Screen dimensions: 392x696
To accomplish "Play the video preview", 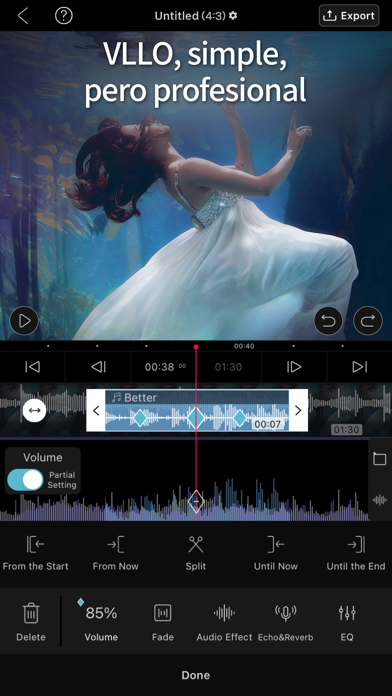I will click(24, 320).
